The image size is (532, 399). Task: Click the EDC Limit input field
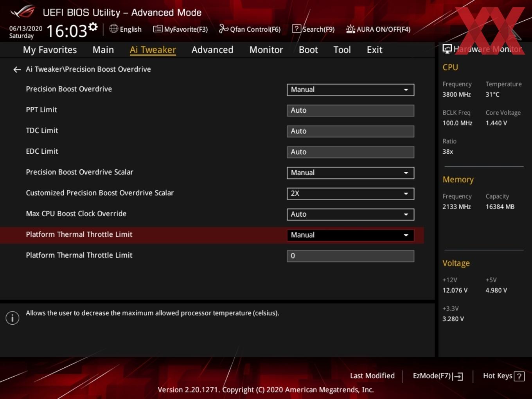(x=350, y=152)
